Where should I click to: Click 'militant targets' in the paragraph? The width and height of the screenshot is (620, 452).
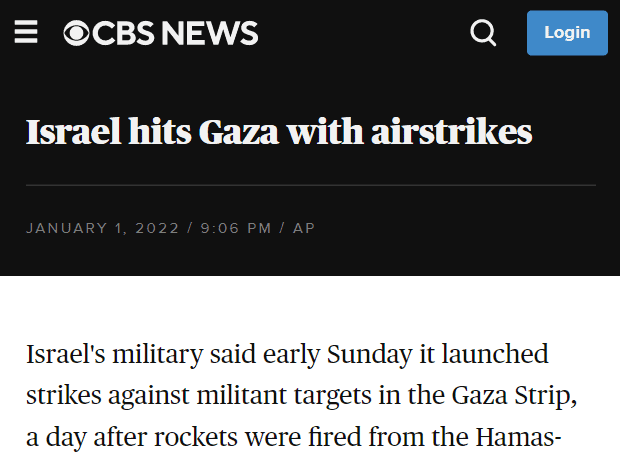click(x=284, y=395)
